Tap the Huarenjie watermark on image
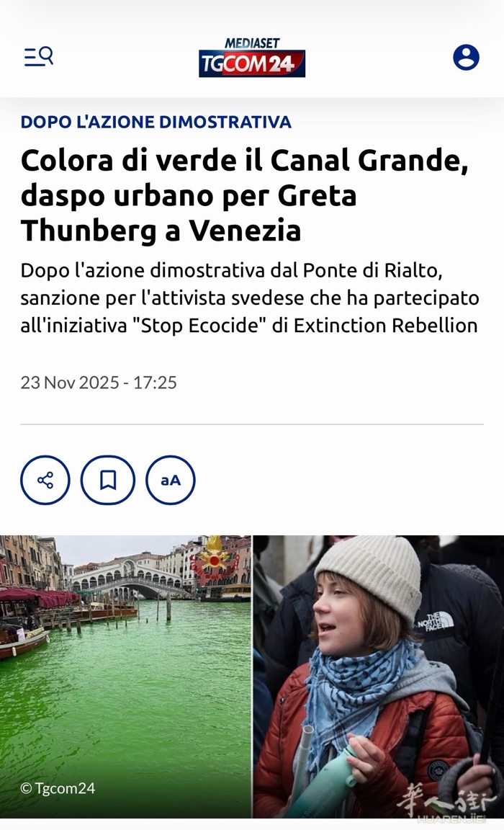 click(449, 803)
